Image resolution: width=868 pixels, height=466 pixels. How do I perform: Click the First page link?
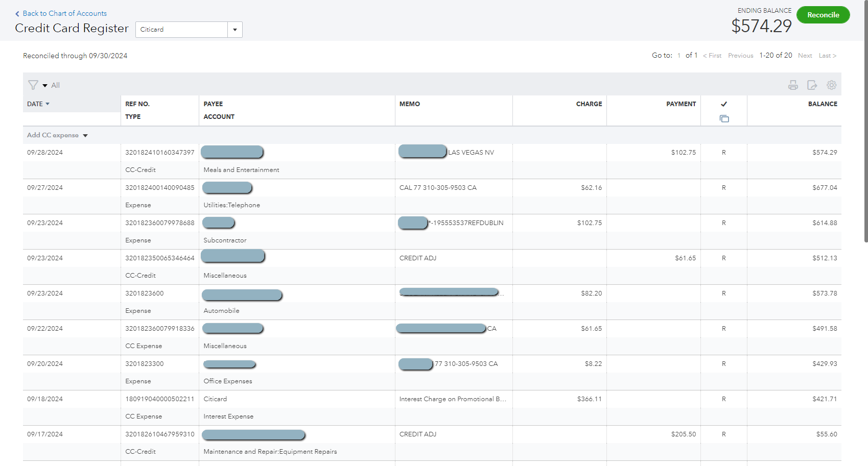(712, 56)
